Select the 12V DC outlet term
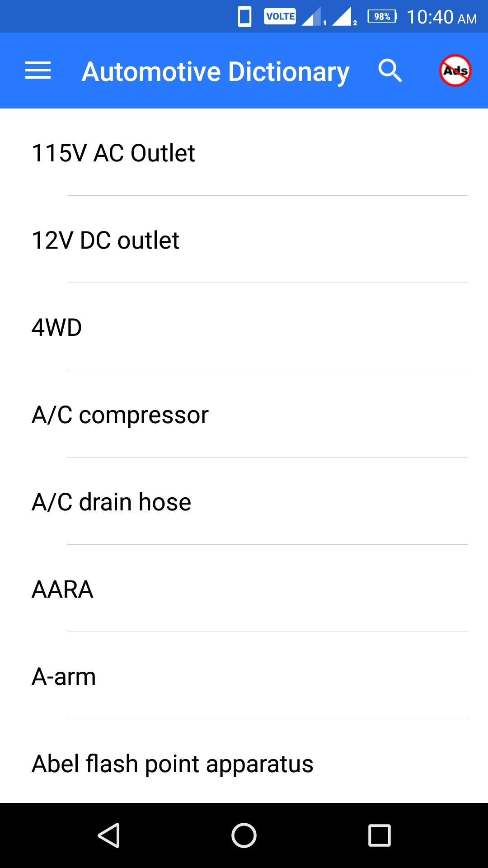Image resolution: width=488 pixels, height=868 pixels. 244,240
